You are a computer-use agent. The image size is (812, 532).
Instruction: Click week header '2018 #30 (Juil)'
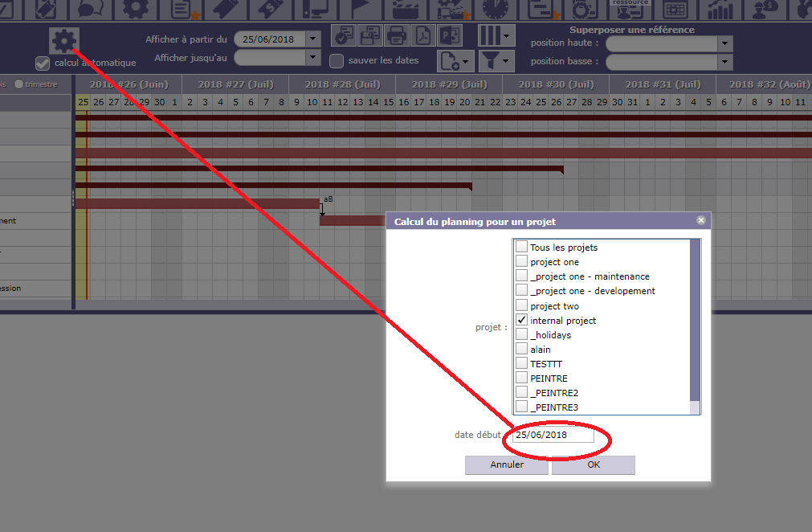coord(556,84)
